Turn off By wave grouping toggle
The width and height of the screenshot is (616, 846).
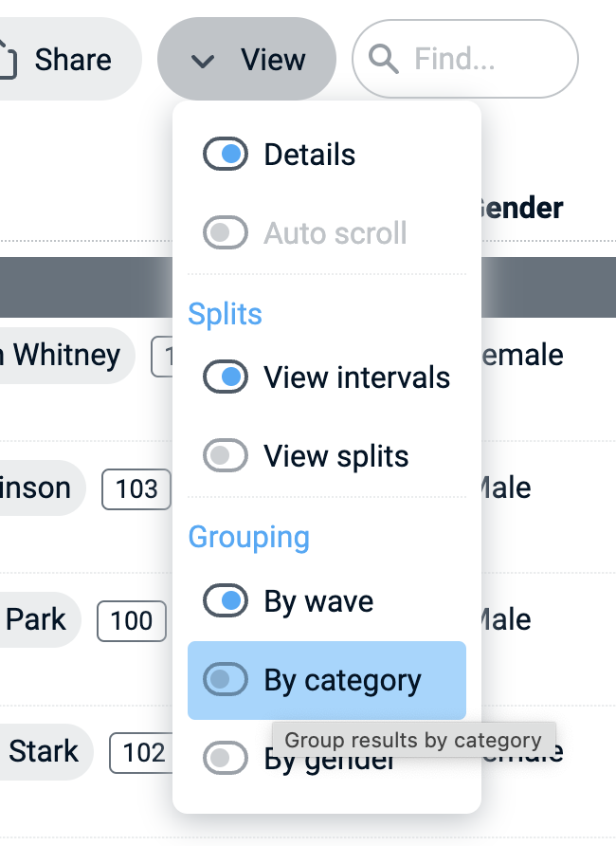coord(226,601)
